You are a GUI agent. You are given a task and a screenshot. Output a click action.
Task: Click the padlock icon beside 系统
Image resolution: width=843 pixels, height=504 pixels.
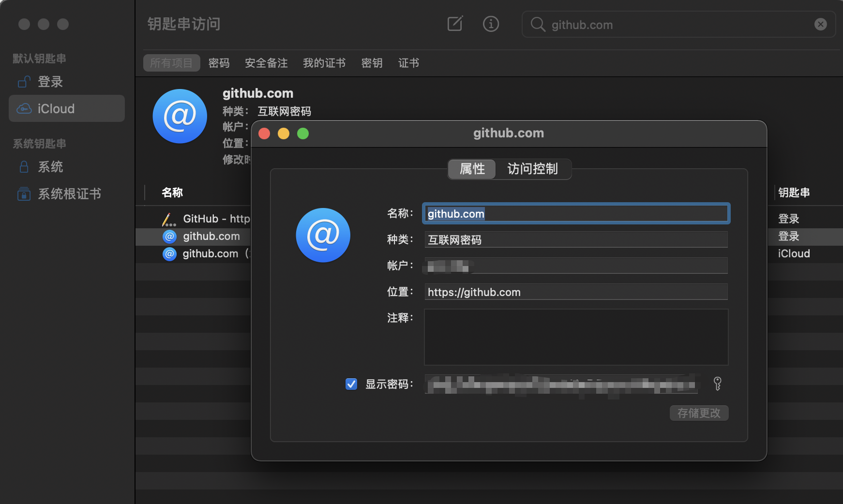pos(24,167)
